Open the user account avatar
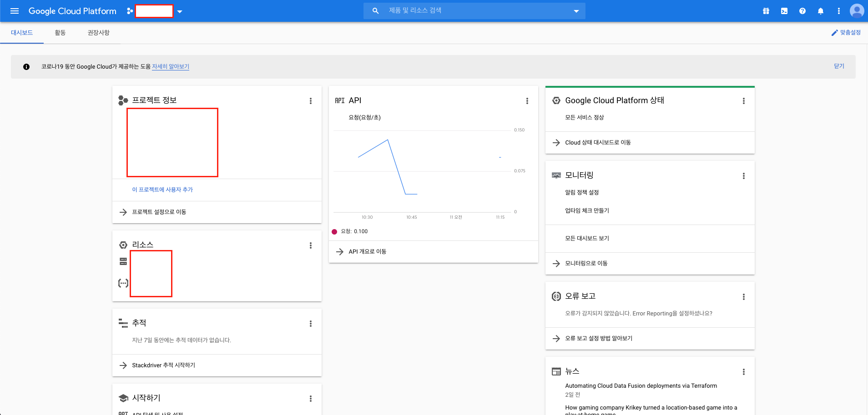Viewport: 868px width, 415px height. tap(857, 11)
